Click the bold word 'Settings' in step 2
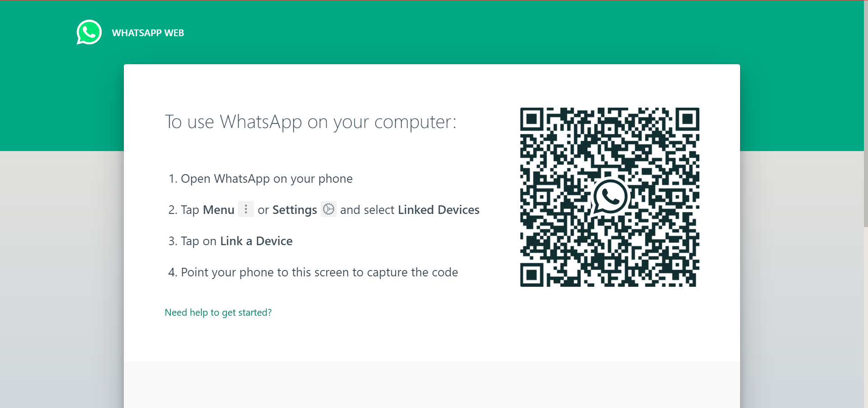This screenshot has width=868, height=408. coord(295,210)
